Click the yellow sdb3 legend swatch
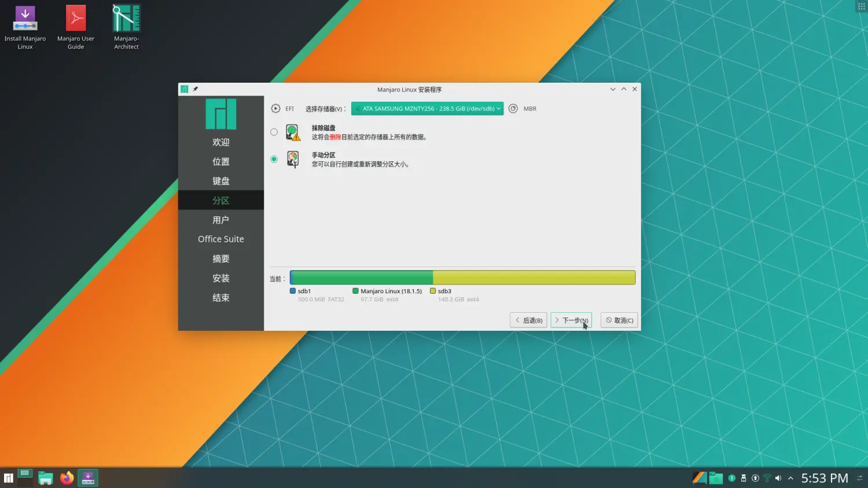This screenshot has height=488, width=868. [433, 291]
